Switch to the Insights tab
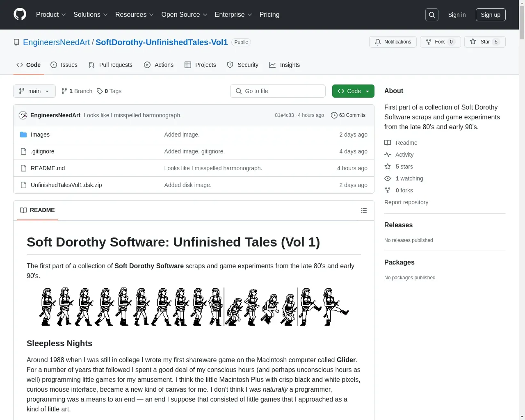The width and height of the screenshot is (525, 420). [285, 65]
